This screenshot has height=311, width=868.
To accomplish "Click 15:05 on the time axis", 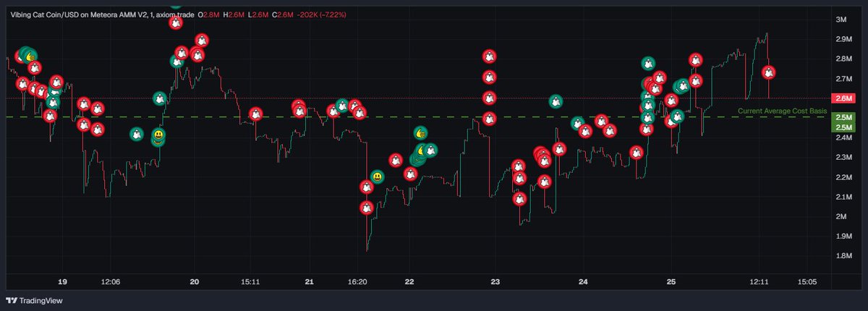I will point(807,281).
